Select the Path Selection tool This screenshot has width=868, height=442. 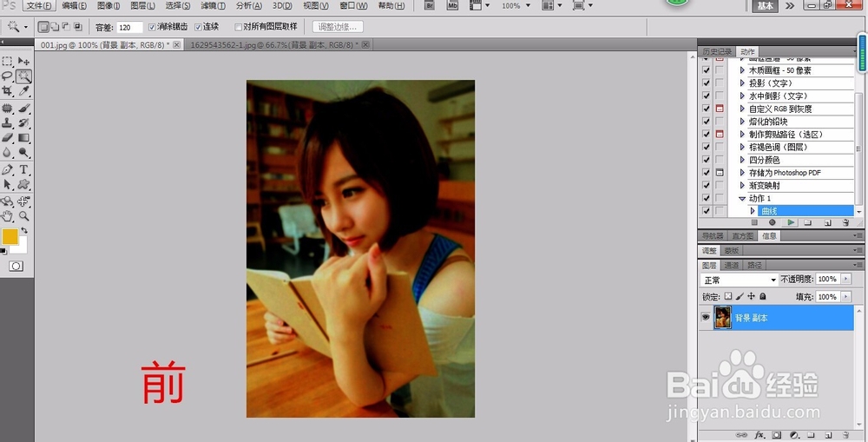point(7,184)
